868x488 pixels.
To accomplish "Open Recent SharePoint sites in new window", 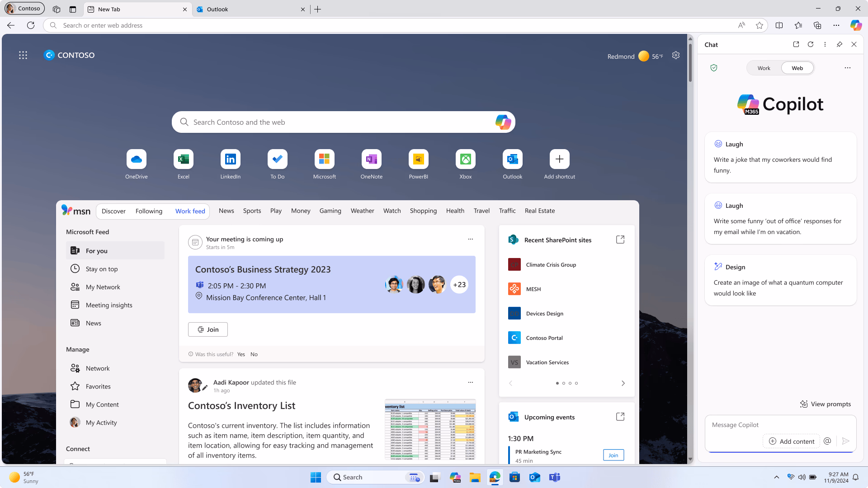I will (x=620, y=239).
